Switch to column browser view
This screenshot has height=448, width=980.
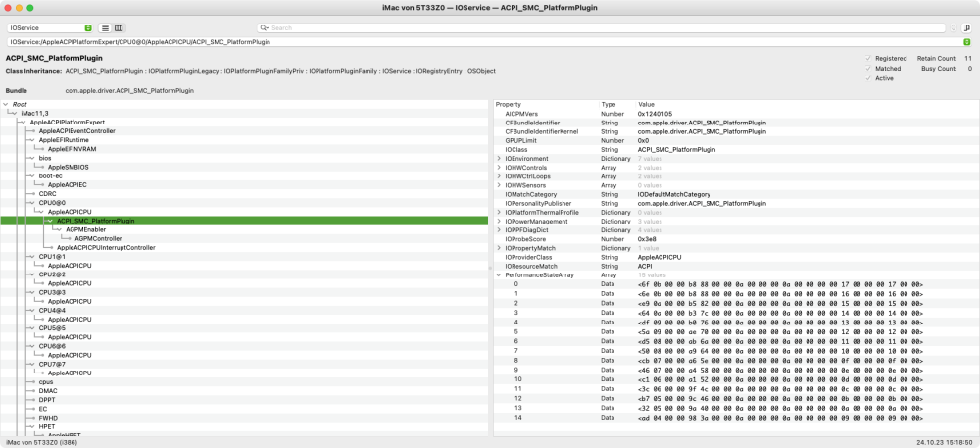click(119, 28)
